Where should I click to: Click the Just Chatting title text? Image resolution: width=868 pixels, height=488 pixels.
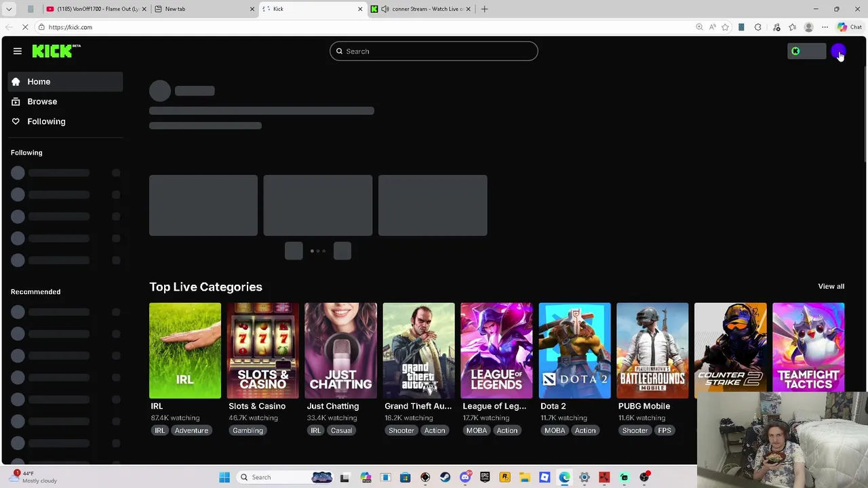[332, 406]
